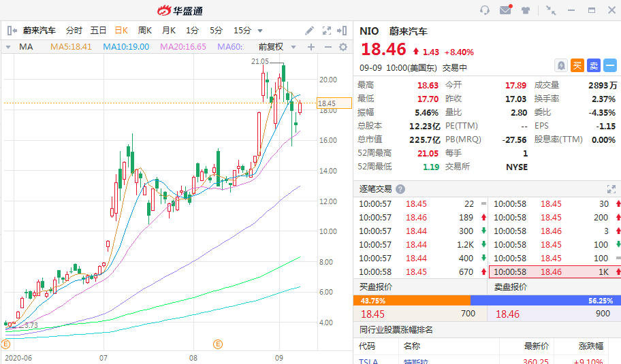Switch to 15分 fifteen-minute chart
Image resolution: width=621 pixels, height=364 pixels.
pos(242,31)
